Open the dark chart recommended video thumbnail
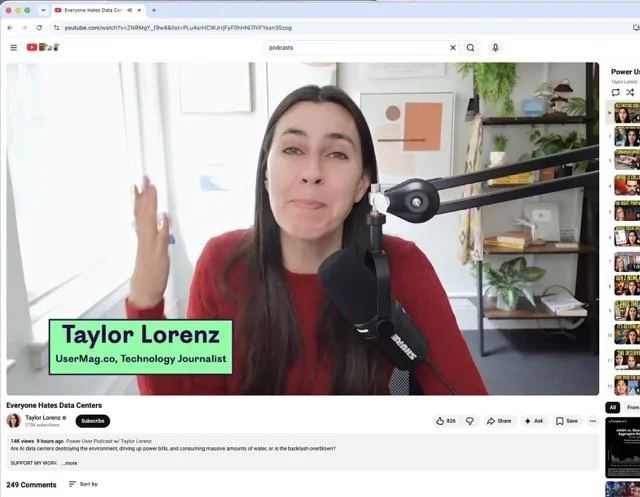Screen dimensions: 640x497 coord(623,447)
